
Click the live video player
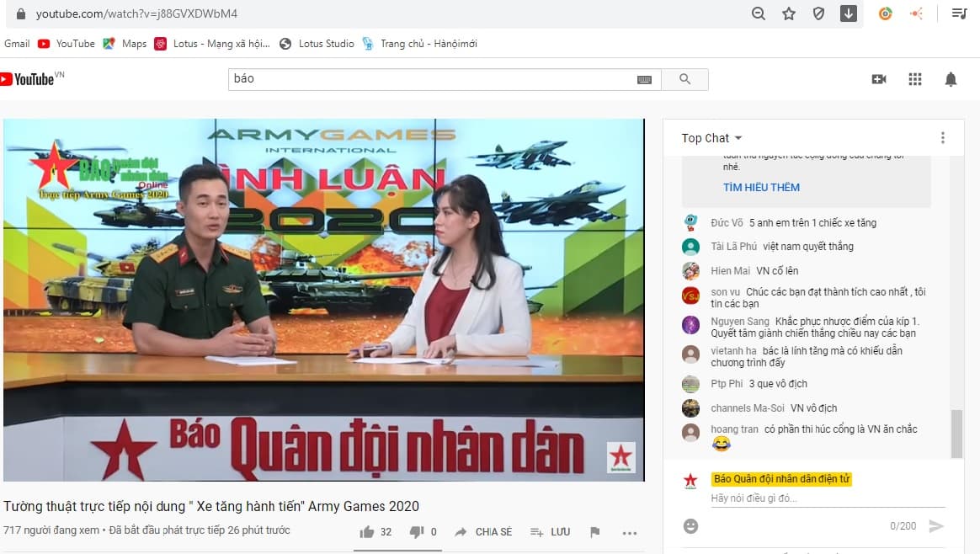[324, 300]
